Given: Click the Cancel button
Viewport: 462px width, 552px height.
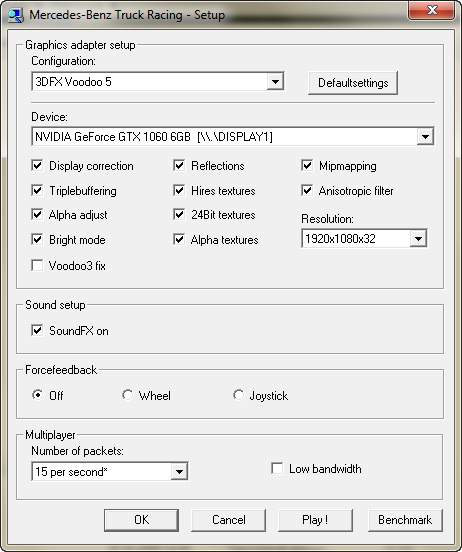Looking at the screenshot, I should [x=229, y=520].
